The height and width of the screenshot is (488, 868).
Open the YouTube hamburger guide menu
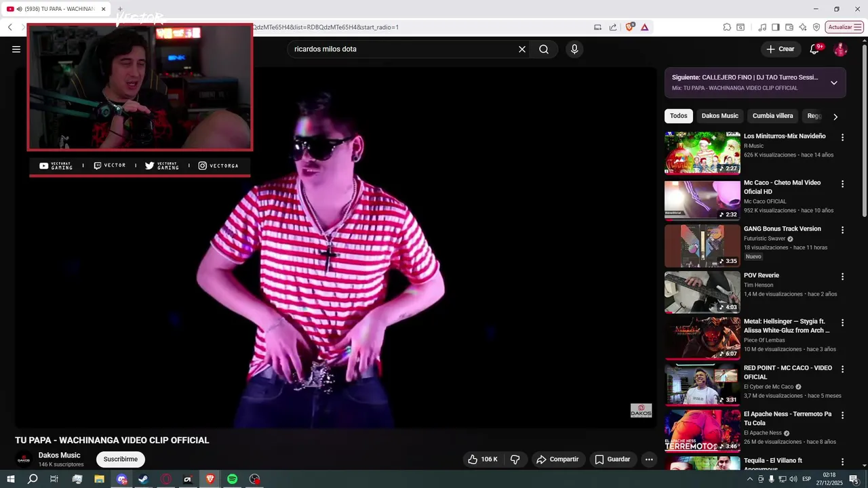click(x=16, y=49)
